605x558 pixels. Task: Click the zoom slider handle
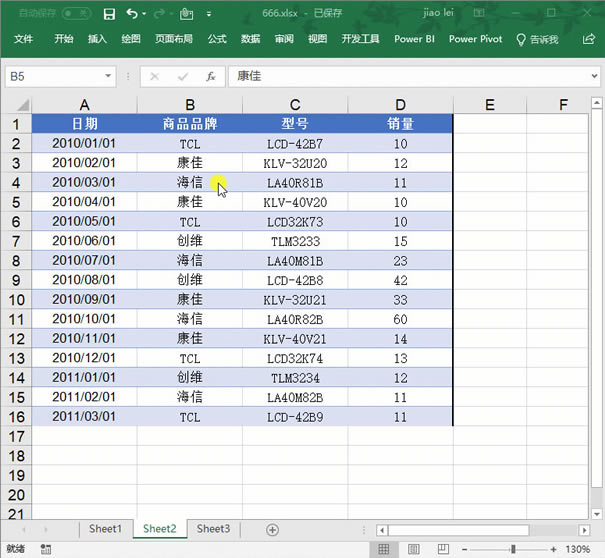pyautogui.click(x=513, y=549)
